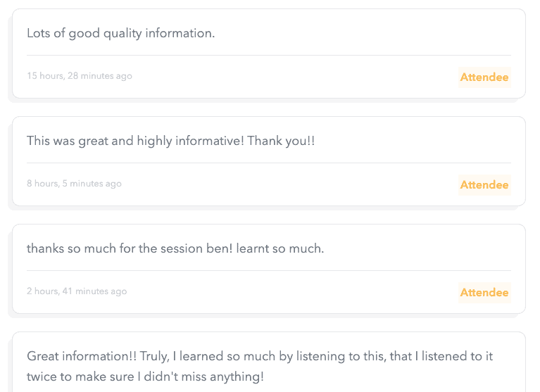Click the "15 hours, 28 minutes ago" timestamp
The height and width of the screenshot is (392, 540).
click(x=80, y=76)
